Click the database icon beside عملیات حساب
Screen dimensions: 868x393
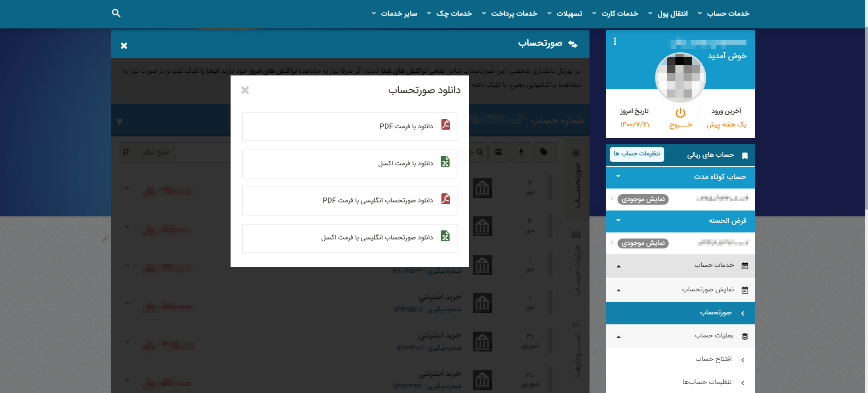pos(745,337)
